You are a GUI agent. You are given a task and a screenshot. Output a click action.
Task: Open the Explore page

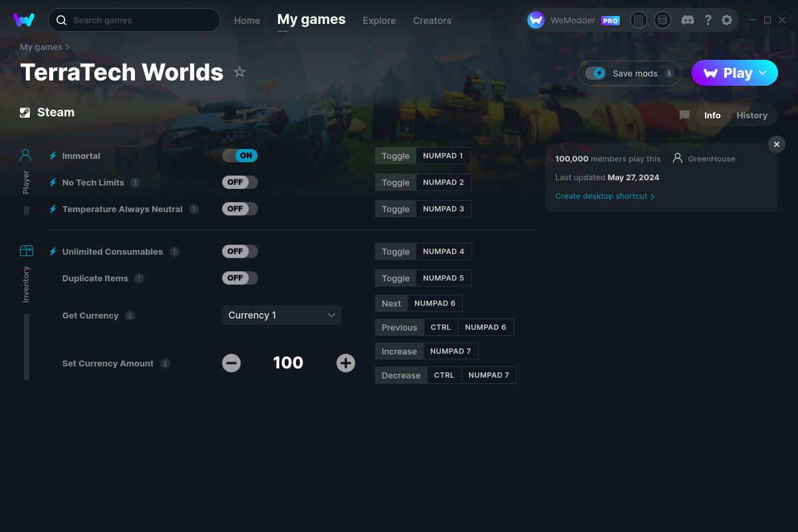point(379,21)
